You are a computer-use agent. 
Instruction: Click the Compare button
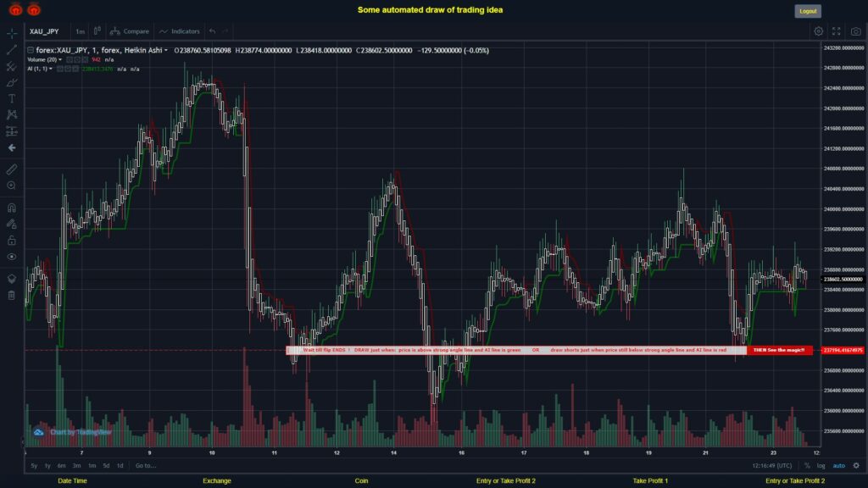point(130,31)
